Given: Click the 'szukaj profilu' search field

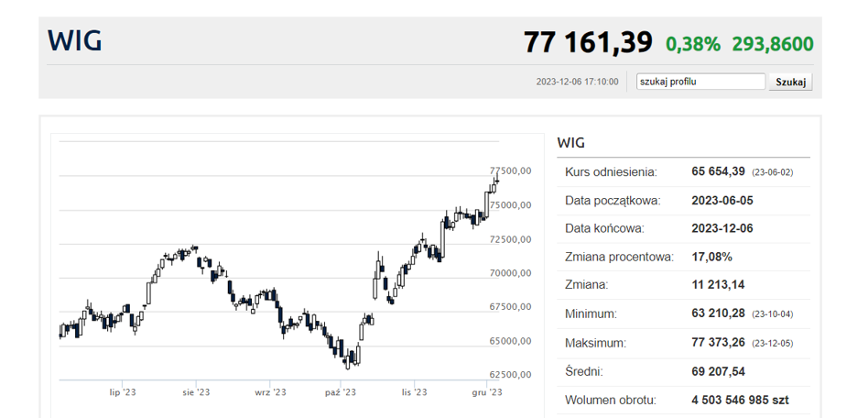Looking at the screenshot, I should coord(700,82).
